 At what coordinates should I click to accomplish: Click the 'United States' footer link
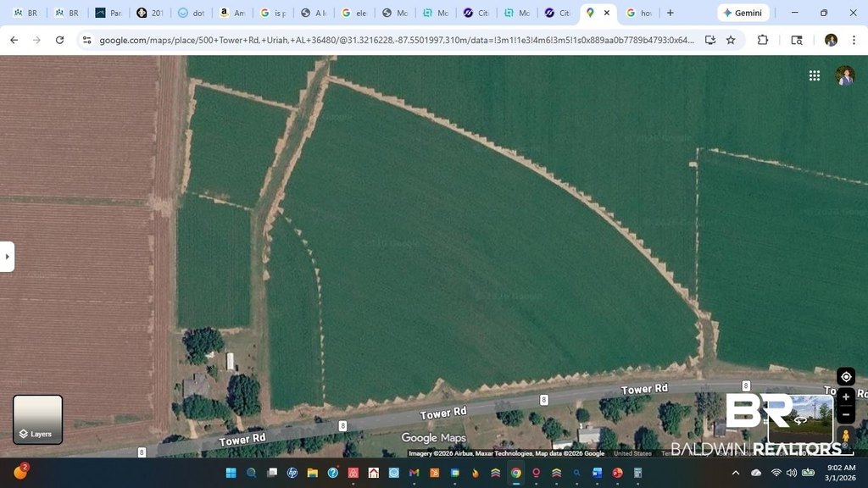[632, 453]
